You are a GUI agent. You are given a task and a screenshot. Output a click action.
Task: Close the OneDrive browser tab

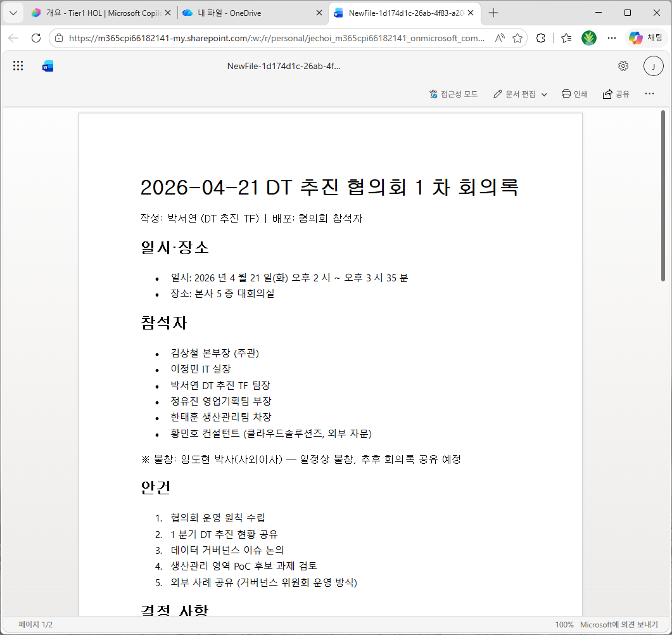pos(319,13)
